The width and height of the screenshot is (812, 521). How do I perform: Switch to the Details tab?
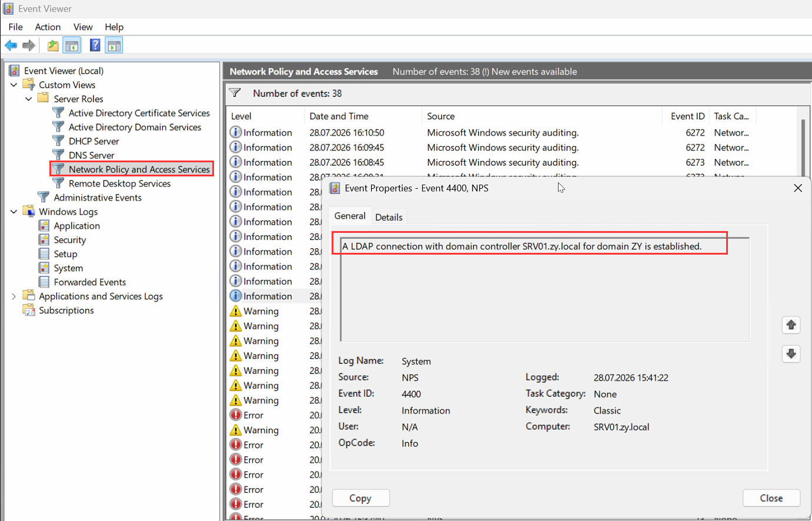coord(389,217)
